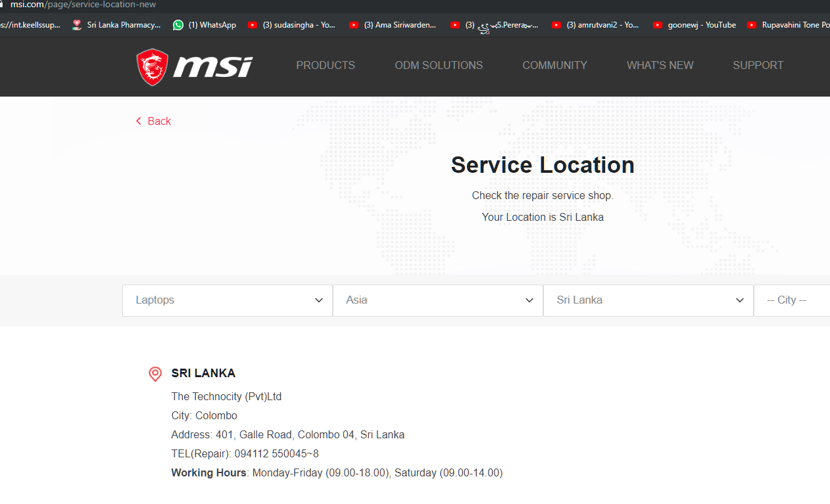
Task: Open the amrutvani2 YouTube bookmark
Action: point(596,25)
